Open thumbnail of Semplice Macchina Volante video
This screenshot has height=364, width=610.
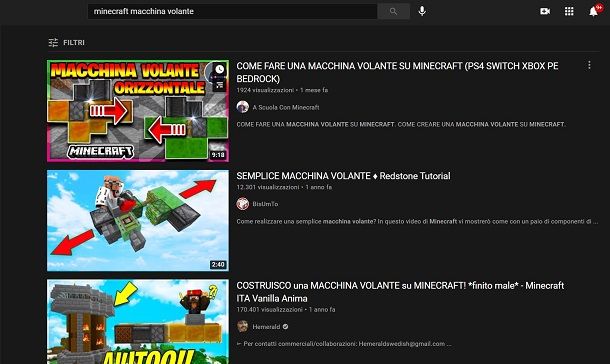[x=138, y=220]
